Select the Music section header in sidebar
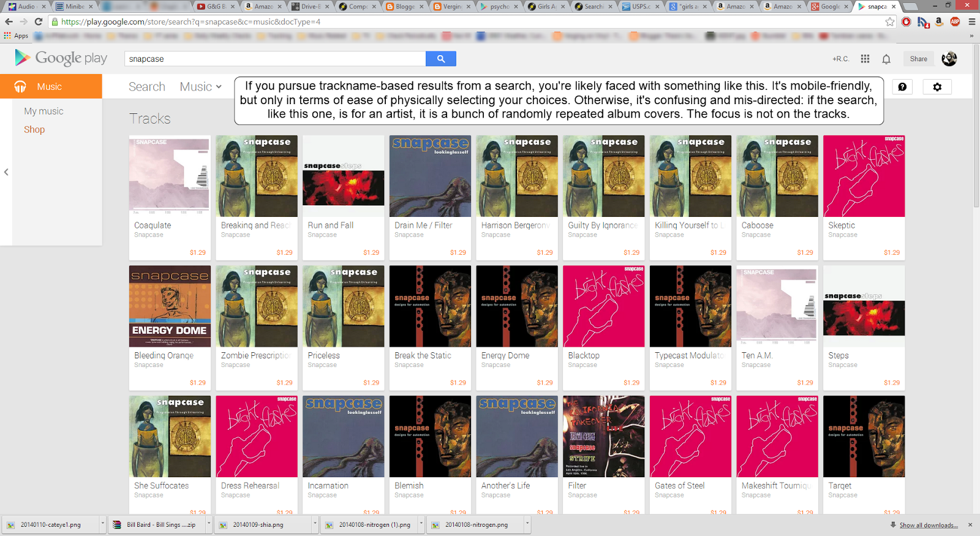Screen dimensions: 980x536 (51, 86)
